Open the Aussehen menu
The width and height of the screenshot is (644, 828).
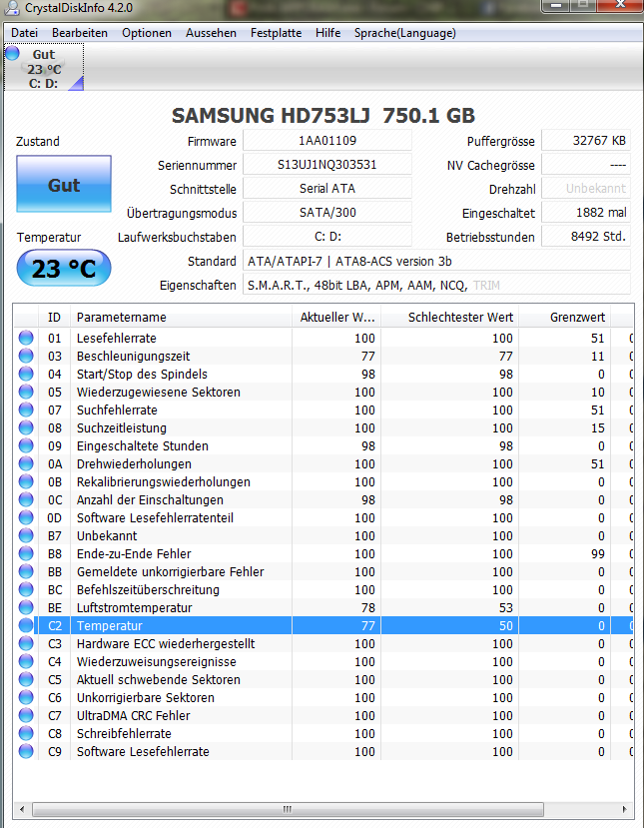point(211,33)
